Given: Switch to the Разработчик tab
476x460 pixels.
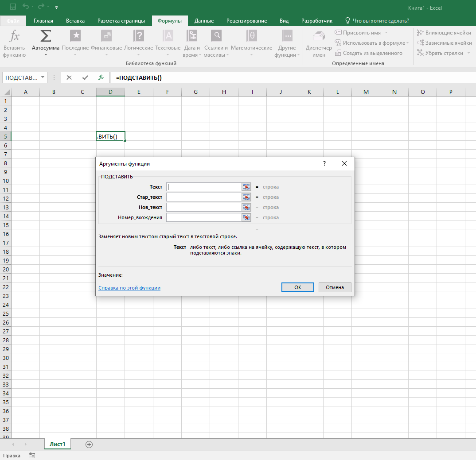Looking at the screenshot, I should pos(316,21).
